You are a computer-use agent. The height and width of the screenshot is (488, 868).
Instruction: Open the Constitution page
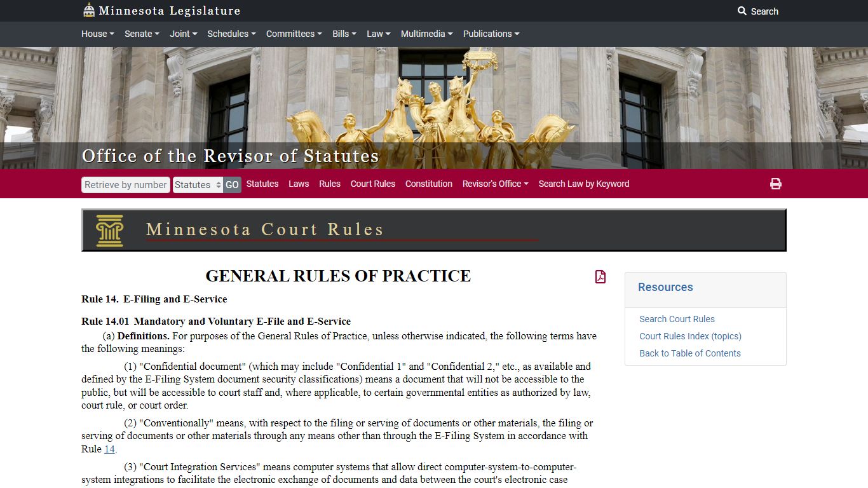pyautogui.click(x=429, y=184)
